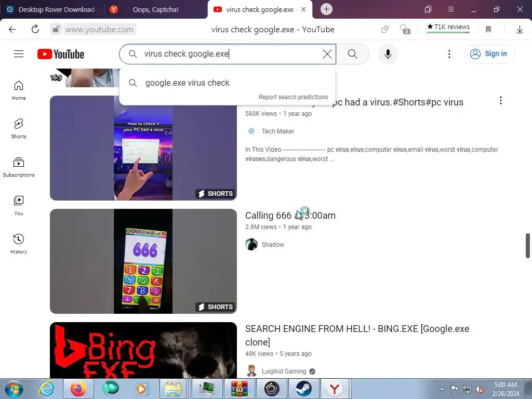Viewport: 532px width, 399px height.
Task: Open browser main menu lines icon
Action: [450, 9]
